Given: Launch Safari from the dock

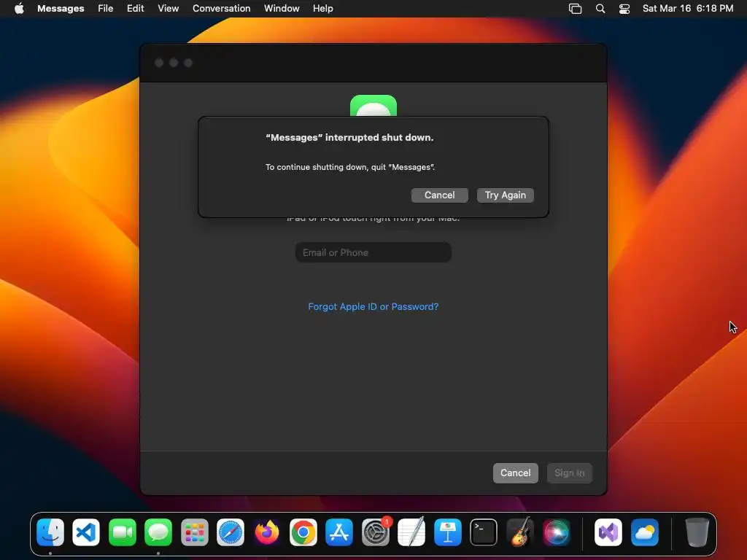Looking at the screenshot, I should pos(231,532).
